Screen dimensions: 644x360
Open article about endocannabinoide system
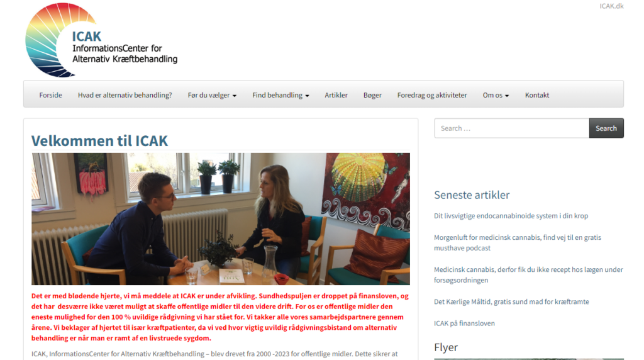(511, 216)
